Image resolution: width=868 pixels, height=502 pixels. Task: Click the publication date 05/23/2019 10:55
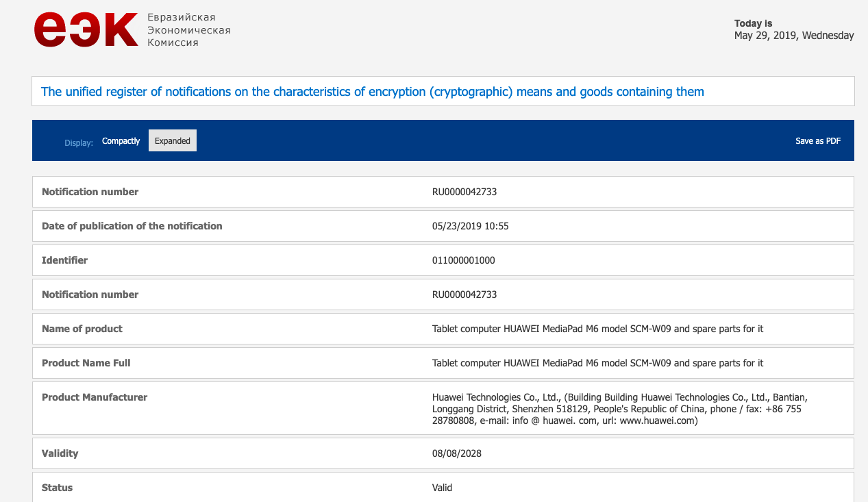tap(471, 226)
